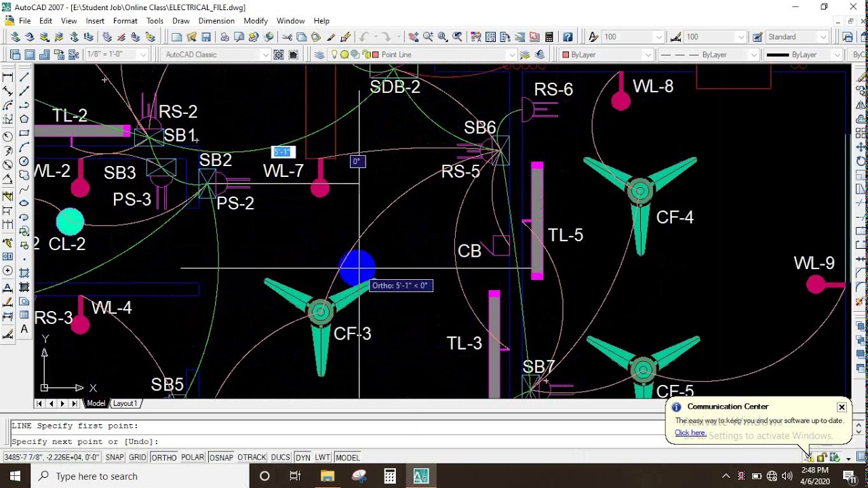Expand the AutoCAD Classic workspace dropdown
This screenshot has height=488, width=868.
(265, 55)
